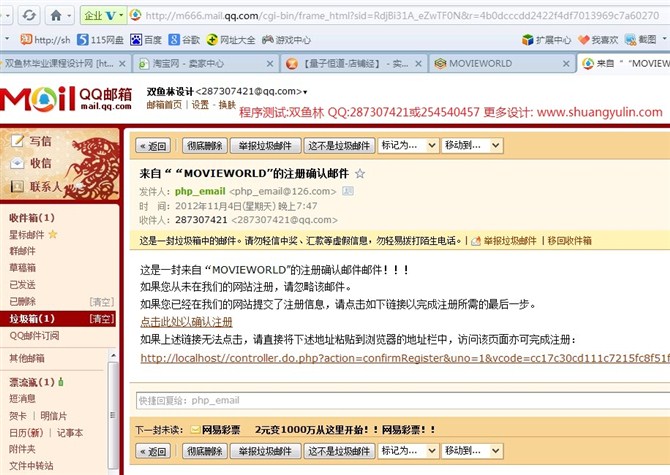
Task: Close the MOVIEWORLD tab
Action: [x=566, y=64]
